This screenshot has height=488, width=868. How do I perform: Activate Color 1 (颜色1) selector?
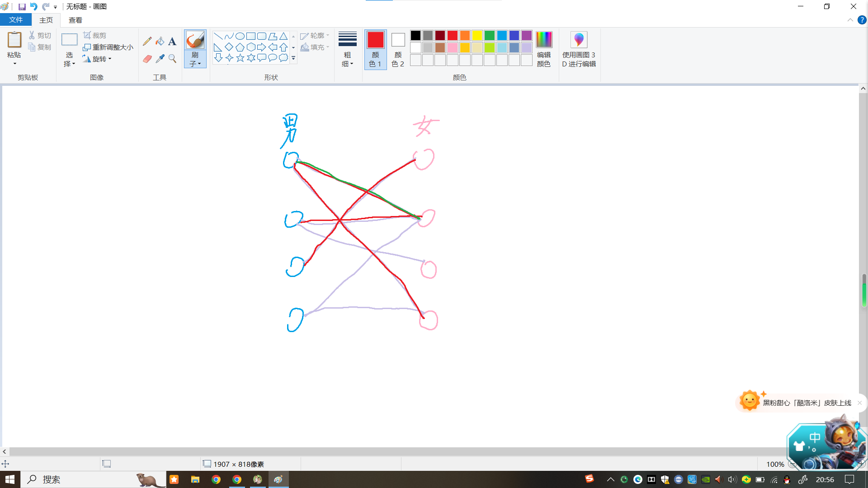click(x=375, y=49)
